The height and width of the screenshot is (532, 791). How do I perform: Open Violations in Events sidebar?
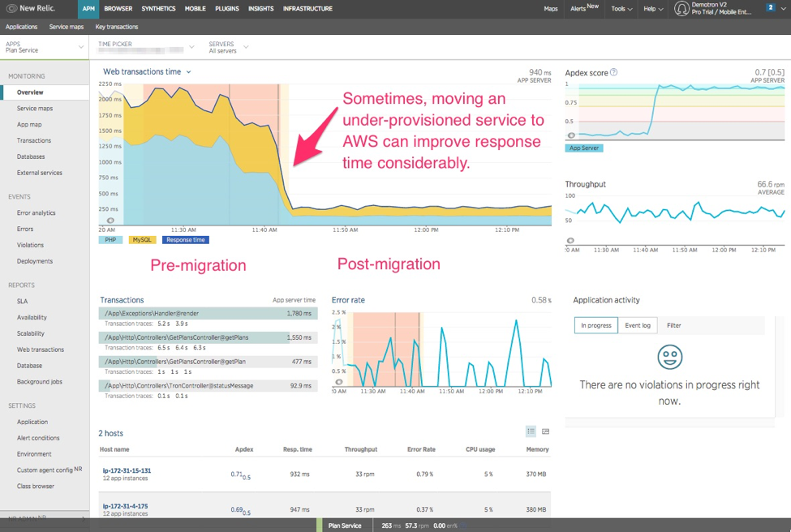[x=30, y=245]
